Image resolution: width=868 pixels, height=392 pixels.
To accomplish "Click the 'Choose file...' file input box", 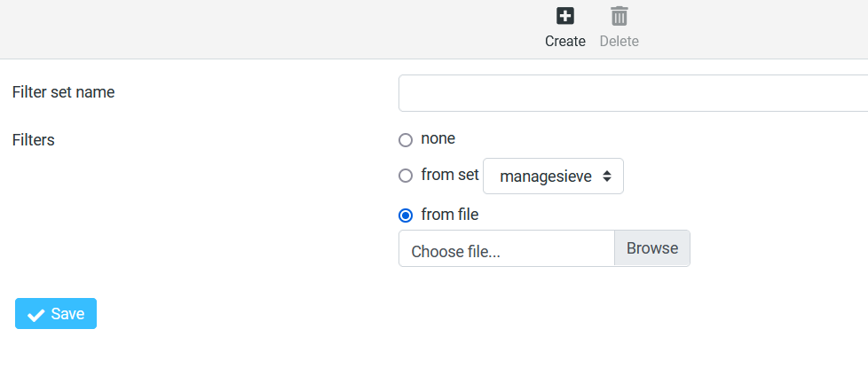I will [x=507, y=249].
